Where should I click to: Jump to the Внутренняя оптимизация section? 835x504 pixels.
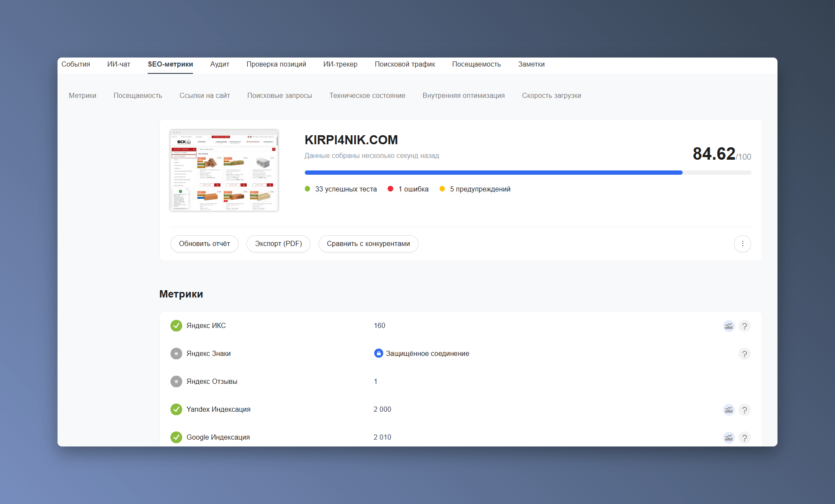click(464, 96)
